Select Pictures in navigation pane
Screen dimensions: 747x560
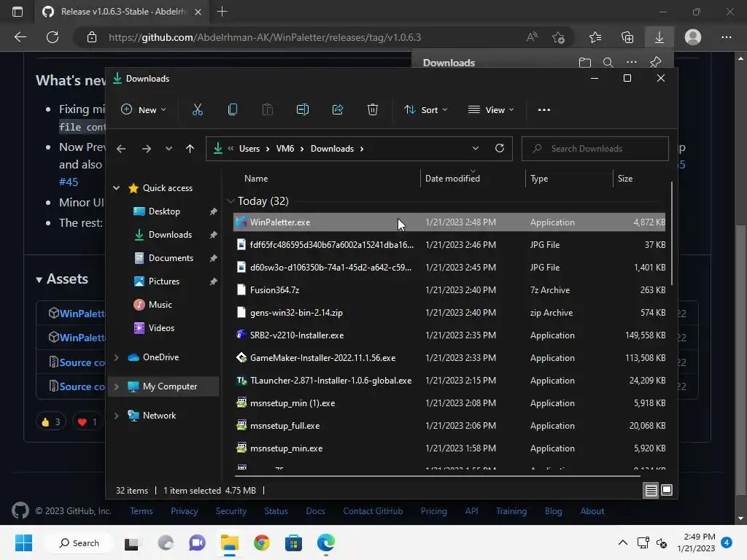pos(164,281)
